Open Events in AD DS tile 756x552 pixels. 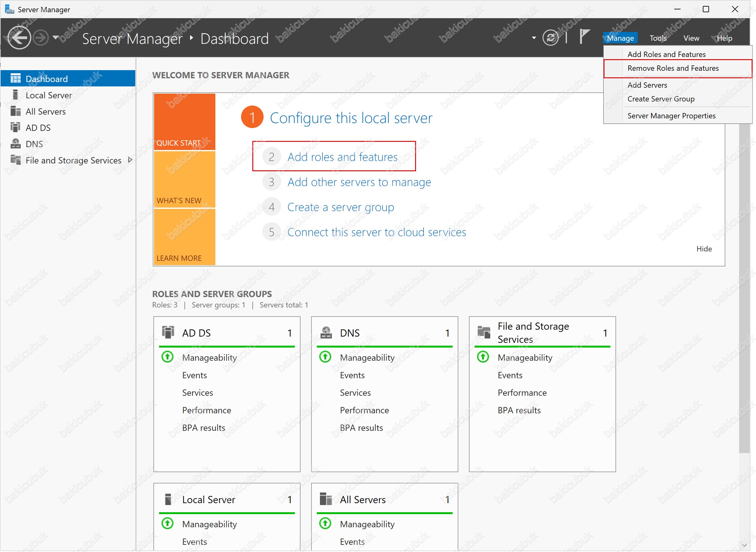coord(194,375)
